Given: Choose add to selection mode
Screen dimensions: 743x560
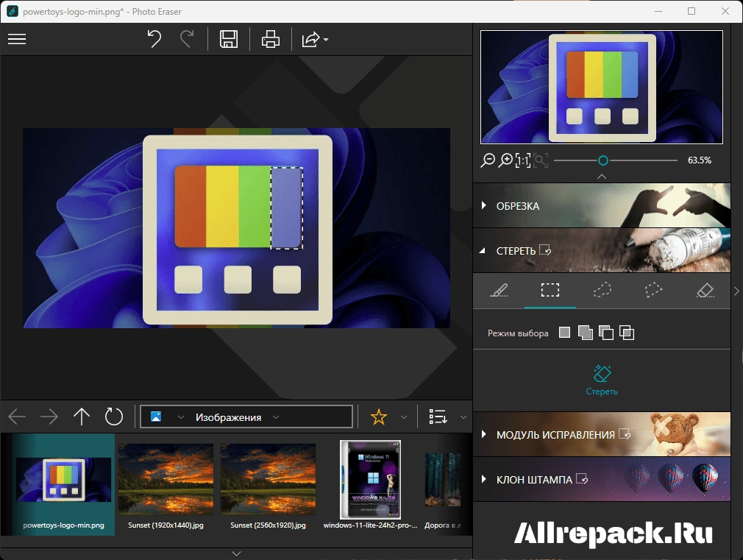Looking at the screenshot, I should (x=586, y=333).
